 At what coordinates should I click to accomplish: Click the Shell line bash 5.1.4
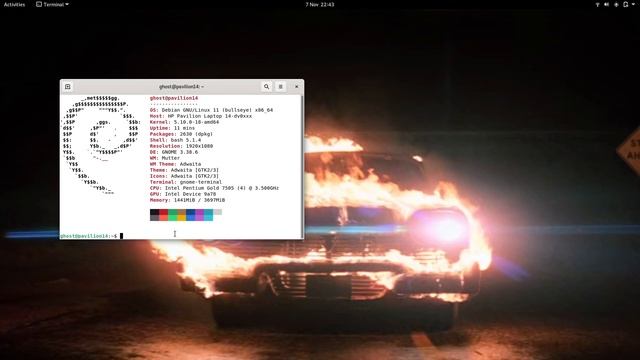pyautogui.click(x=175, y=140)
